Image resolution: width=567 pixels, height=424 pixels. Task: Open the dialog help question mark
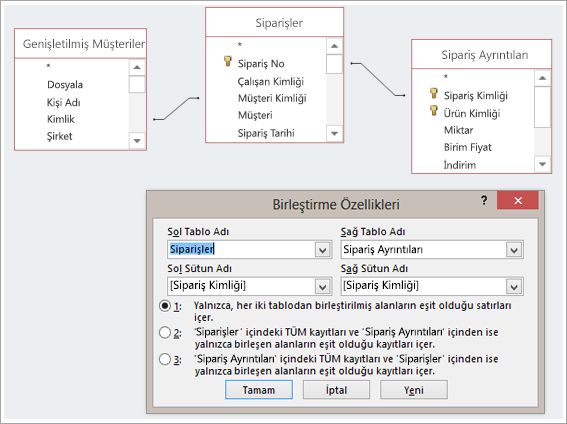[484, 200]
